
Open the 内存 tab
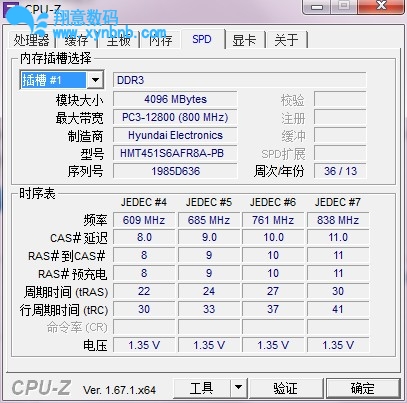click(x=160, y=40)
